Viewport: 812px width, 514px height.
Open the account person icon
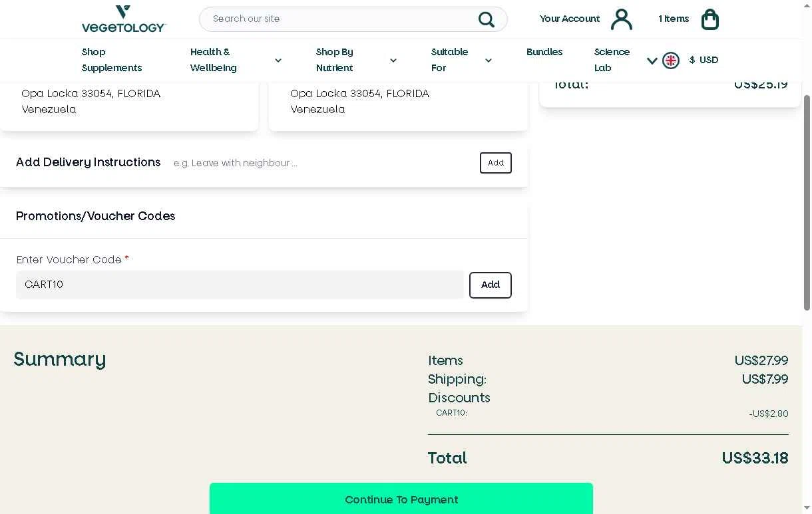(x=622, y=19)
